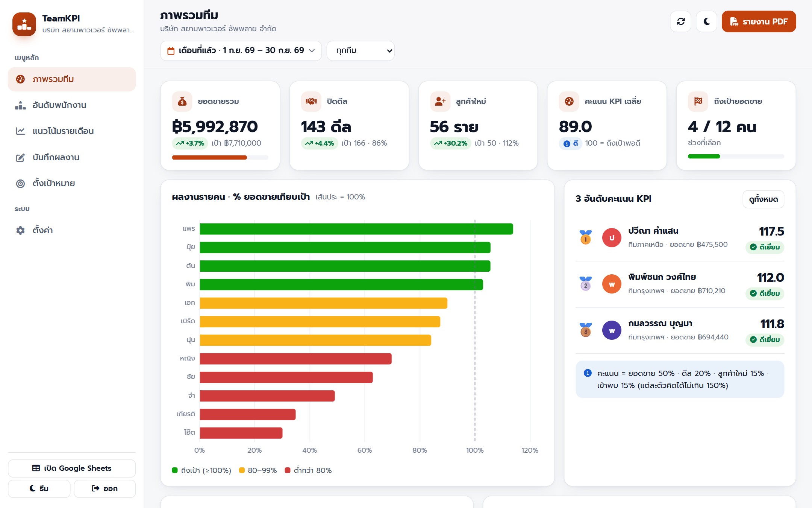Open แนวโน้มรายเดือน in the sidebar
This screenshot has height=508, width=812.
tap(72, 131)
